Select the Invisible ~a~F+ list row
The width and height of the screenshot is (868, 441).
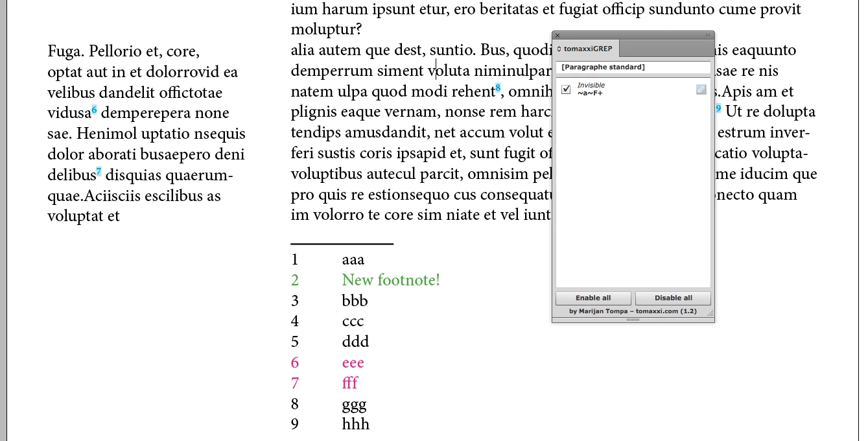pos(633,89)
